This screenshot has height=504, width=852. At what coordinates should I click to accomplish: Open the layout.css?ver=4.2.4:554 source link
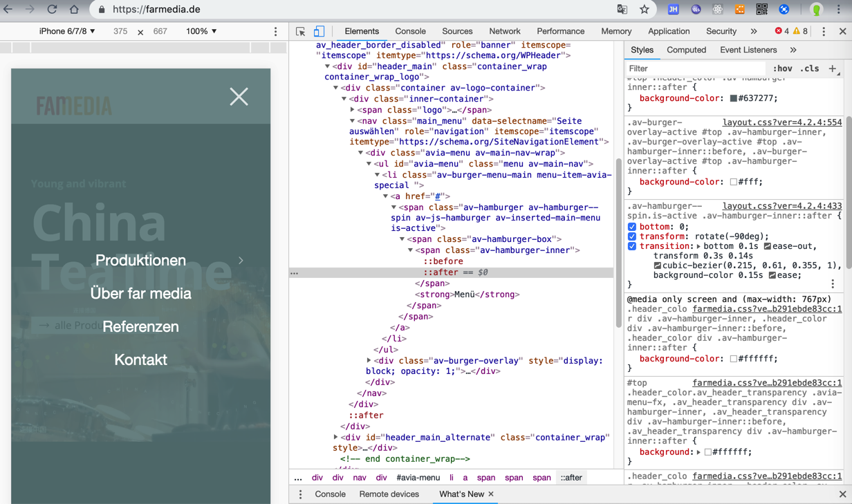click(781, 122)
